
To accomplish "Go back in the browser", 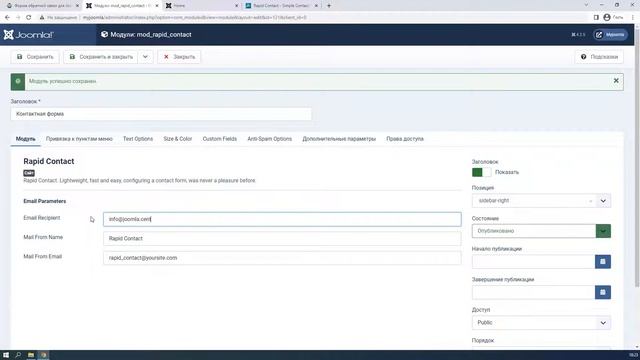I will pos(7,18).
